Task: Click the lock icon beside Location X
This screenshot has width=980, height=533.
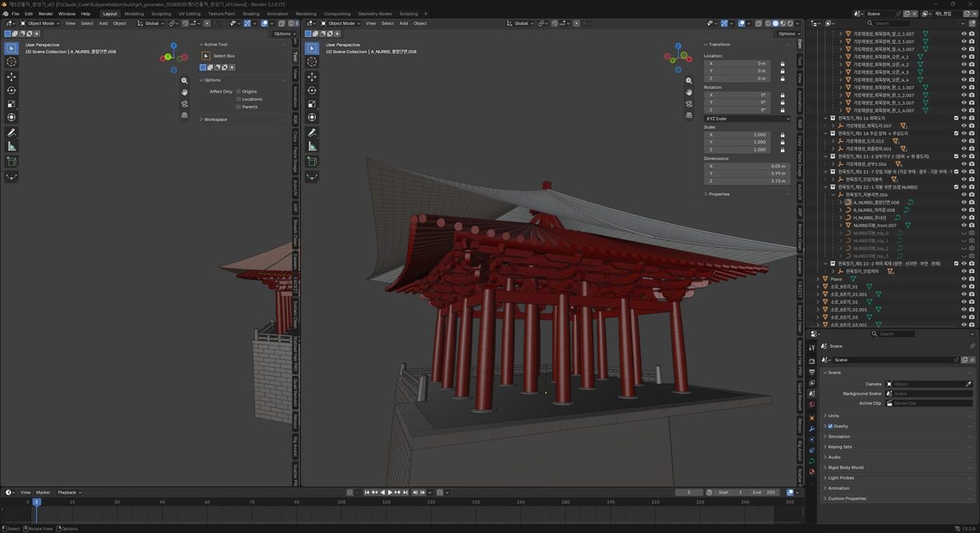Action: [x=782, y=64]
